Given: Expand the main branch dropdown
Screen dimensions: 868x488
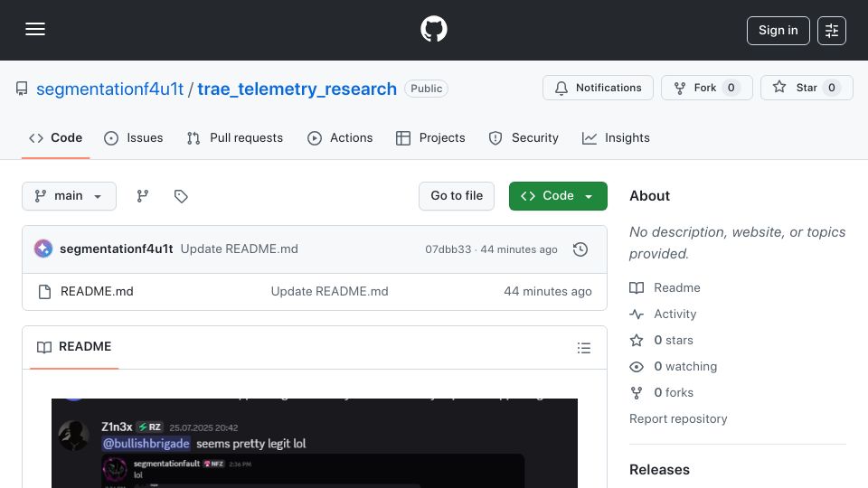Looking at the screenshot, I should 70,196.
